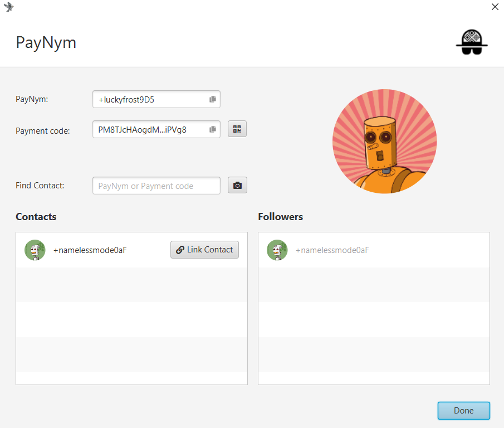The width and height of the screenshot is (504, 428).
Task: Click the +luckyfrost9D5 PayNym field
Action: pos(150,100)
